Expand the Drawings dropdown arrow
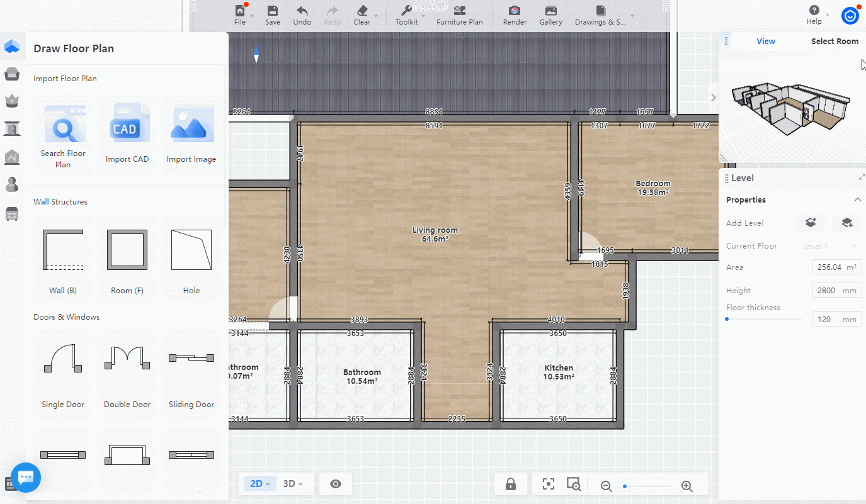 pyautogui.click(x=632, y=16)
